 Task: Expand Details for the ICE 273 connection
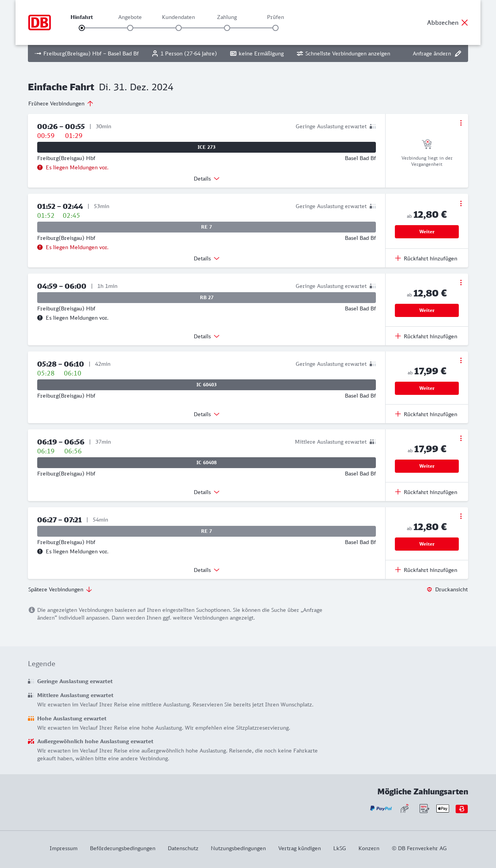click(207, 179)
